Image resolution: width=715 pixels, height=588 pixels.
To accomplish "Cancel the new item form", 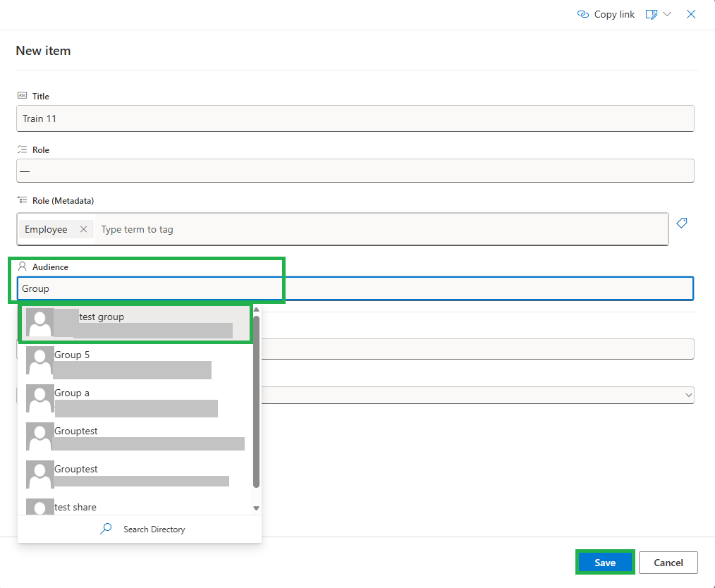I will click(x=668, y=563).
